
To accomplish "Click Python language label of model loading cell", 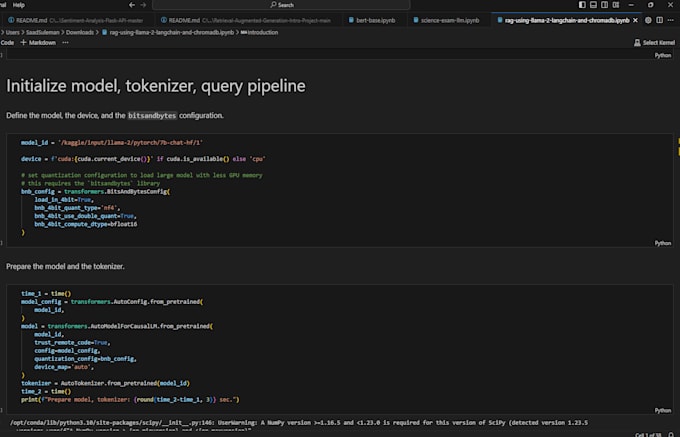I will click(662, 410).
